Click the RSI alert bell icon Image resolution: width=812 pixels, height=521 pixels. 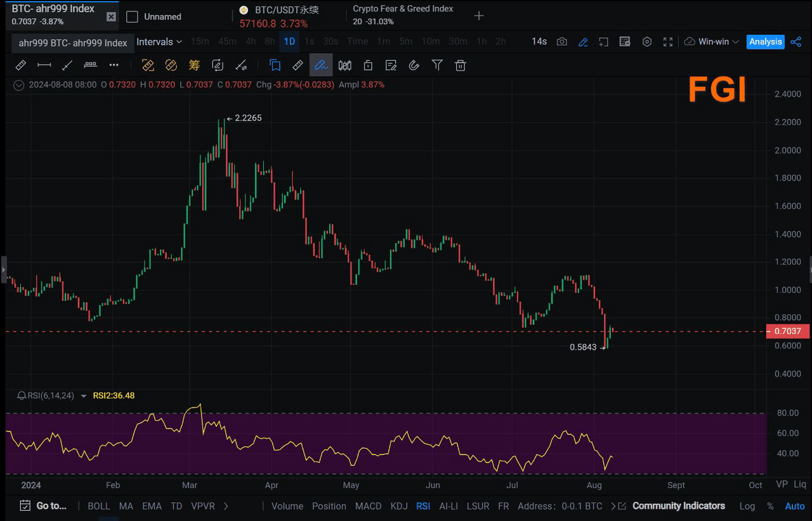tap(22, 396)
